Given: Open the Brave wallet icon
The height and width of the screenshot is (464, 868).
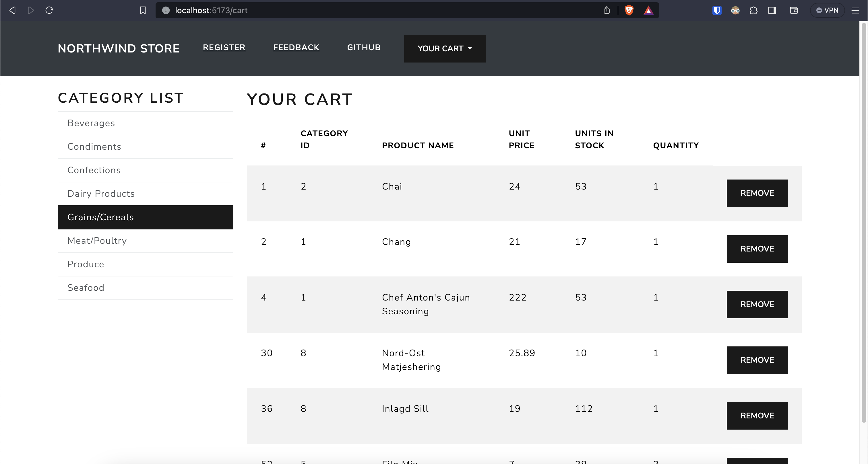Looking at the screenshot, I should pos(794,10).
